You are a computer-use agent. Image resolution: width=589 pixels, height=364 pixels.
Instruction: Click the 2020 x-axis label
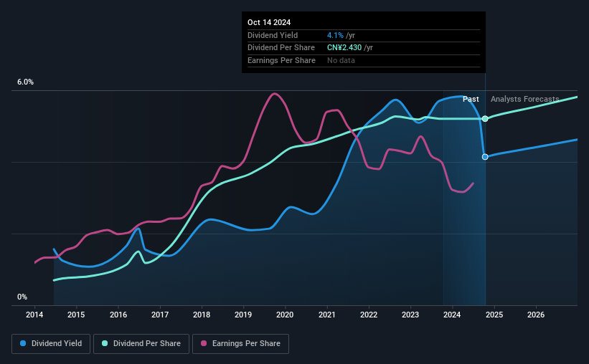pyautogui.click(x=285, y=315)
